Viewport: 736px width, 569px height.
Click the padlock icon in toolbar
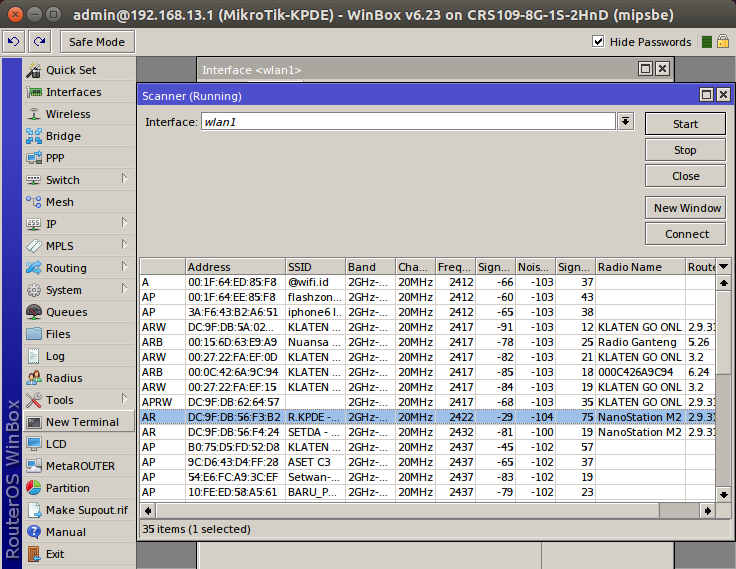pyautogui.click(x=723, y=42)
